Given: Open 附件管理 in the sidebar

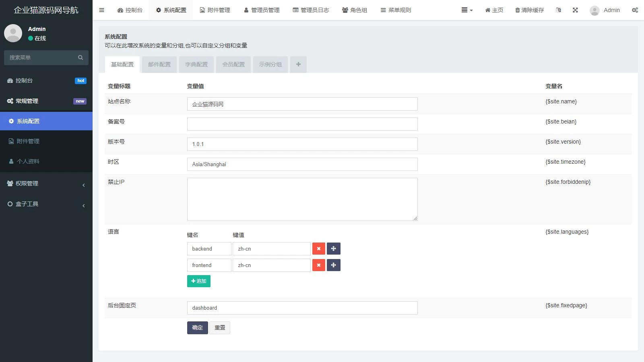Looking at the screenshot, I should pos(28,141).
